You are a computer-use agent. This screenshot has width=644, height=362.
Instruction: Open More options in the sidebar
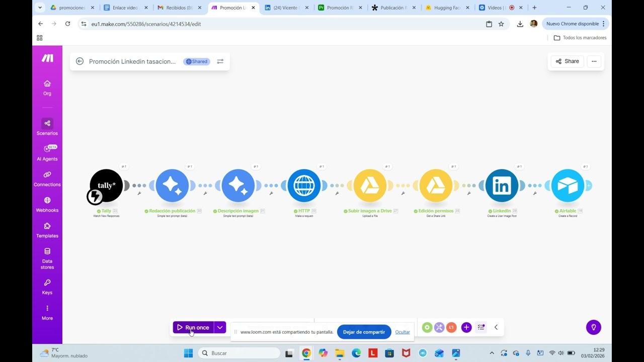point(47,312)
